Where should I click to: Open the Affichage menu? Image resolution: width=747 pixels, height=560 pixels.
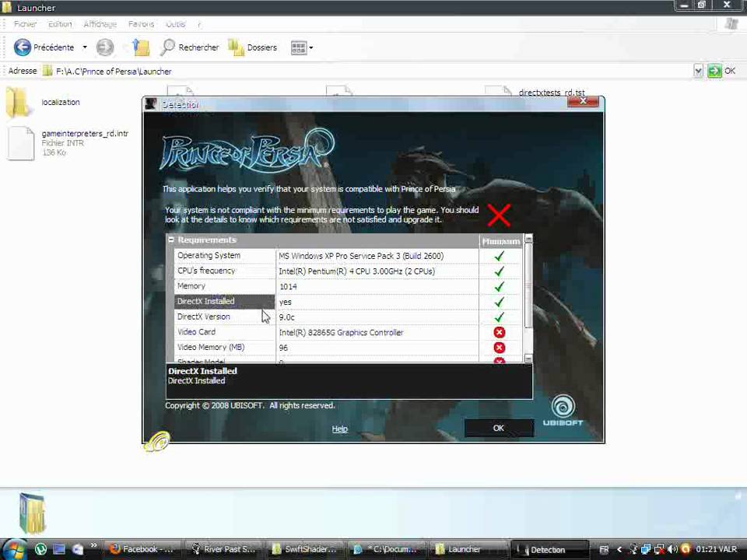[100, 24]
